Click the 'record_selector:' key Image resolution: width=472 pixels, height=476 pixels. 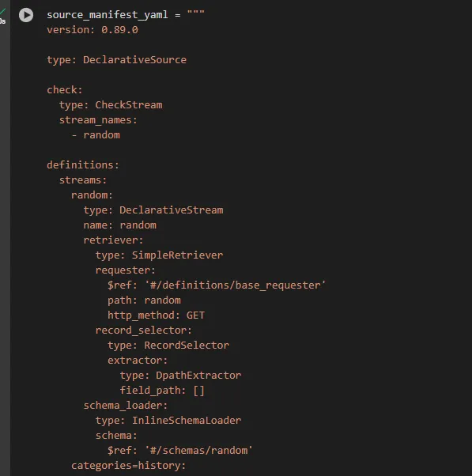click(144, 331)
